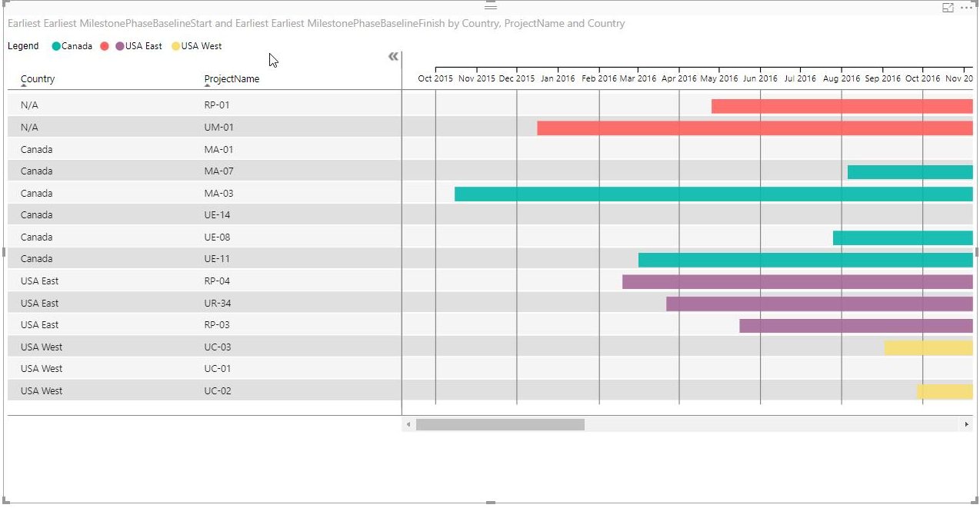Click the RP-03 project name
980x508 pixels.
tap(217, 324)
